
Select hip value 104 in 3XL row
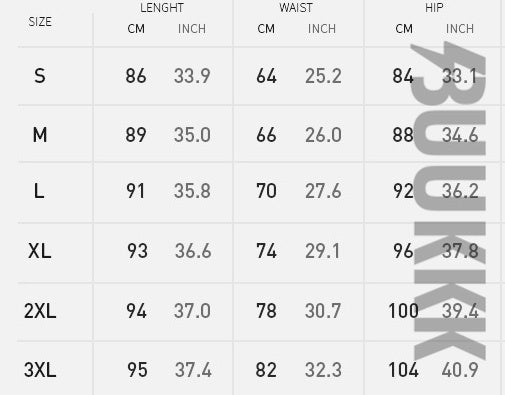[x=403, y=370]
